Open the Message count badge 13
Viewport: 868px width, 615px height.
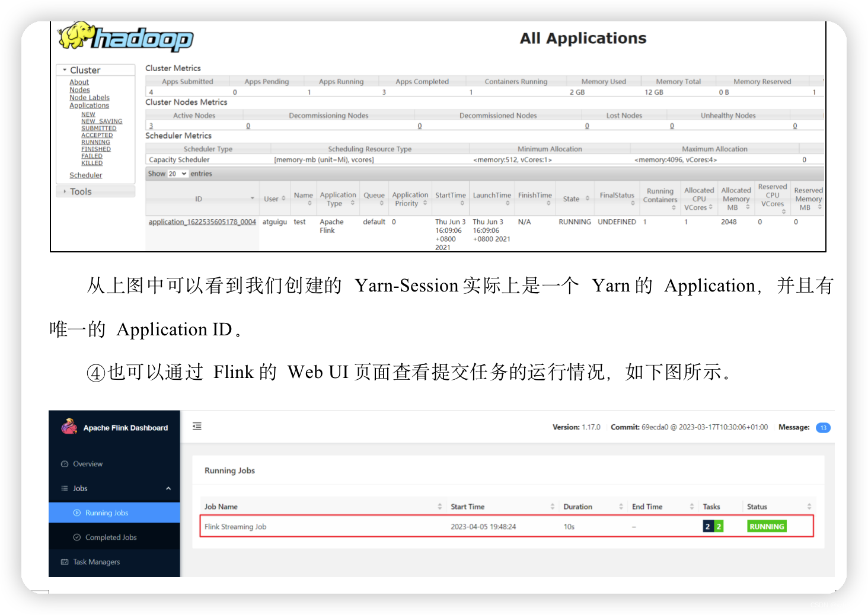click(823, 428)
